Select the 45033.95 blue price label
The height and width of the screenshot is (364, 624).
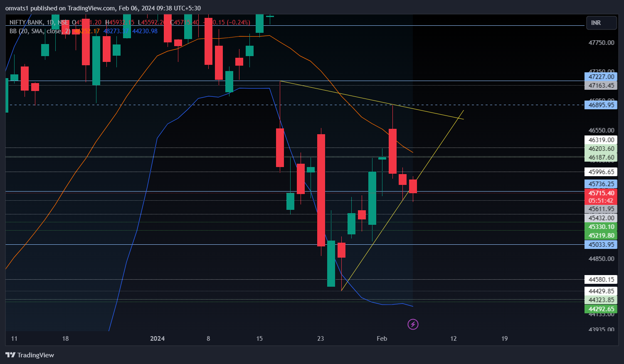(601, 245)
